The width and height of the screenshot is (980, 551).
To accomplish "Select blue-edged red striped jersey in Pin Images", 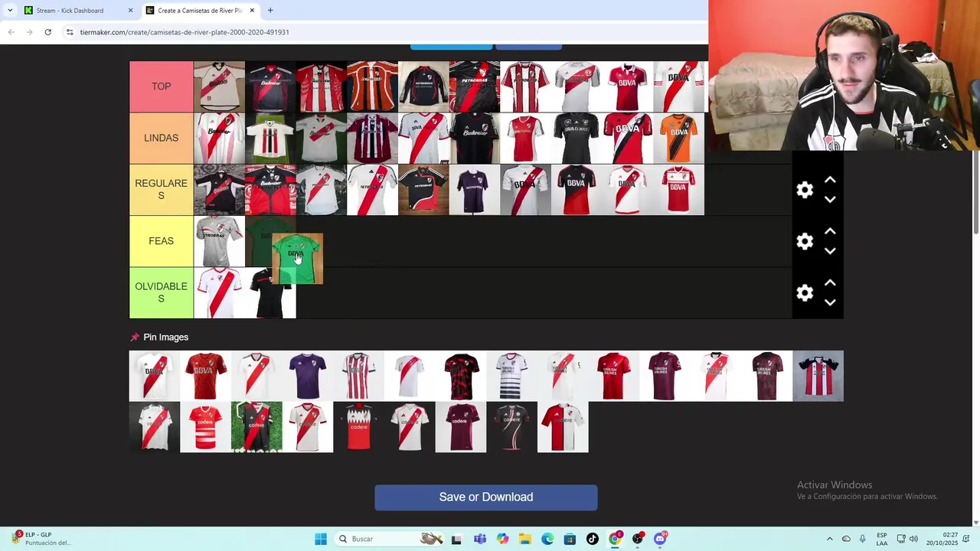I will pos(818,376).
